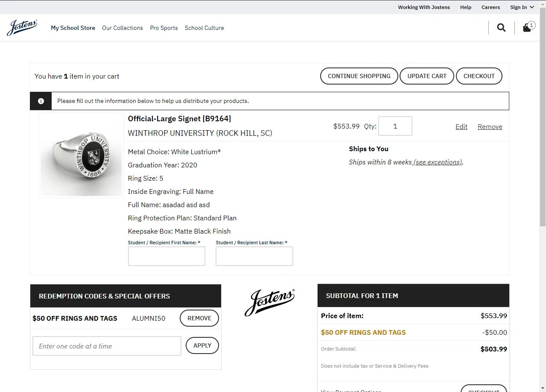Open Our Collections menu
This screenshot has height=392, width=546.
click(x=123, y=28)
